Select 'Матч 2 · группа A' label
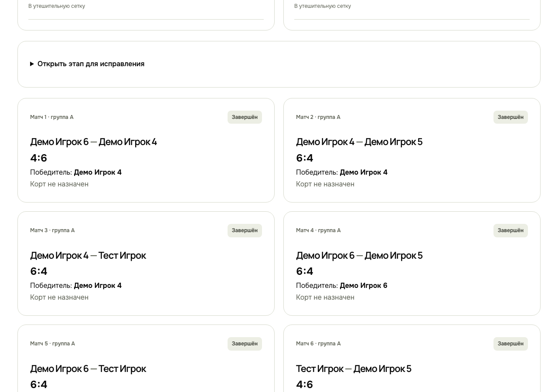 [318, 117]
